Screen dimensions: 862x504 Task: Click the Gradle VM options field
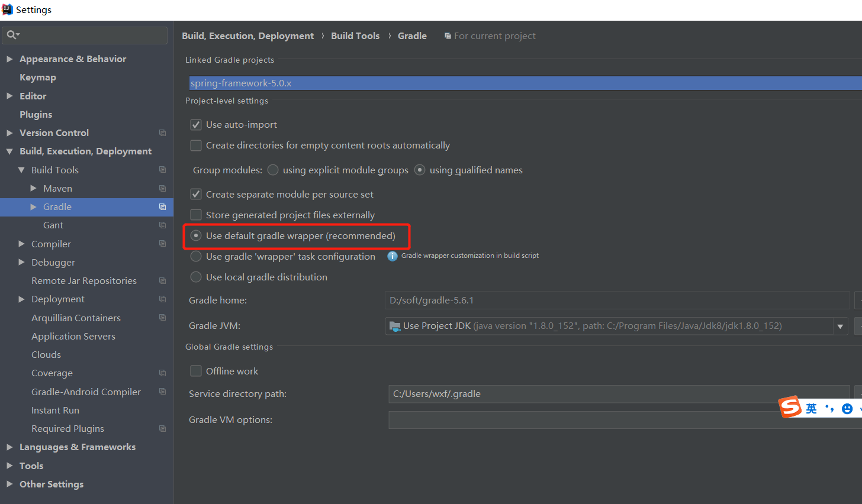pyautogui.click(x=619, y=420)
